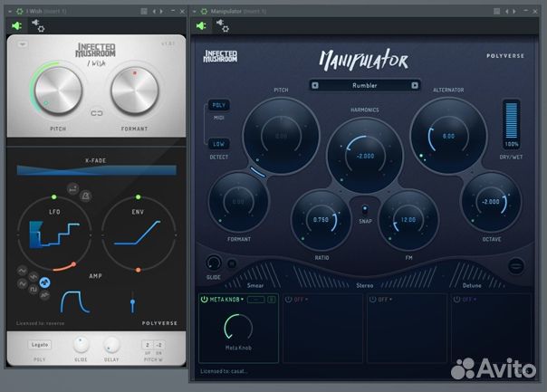Select previous preset arrow in I Wish title bar
This screenshot has height=392, width=547.
click(154, 12)
